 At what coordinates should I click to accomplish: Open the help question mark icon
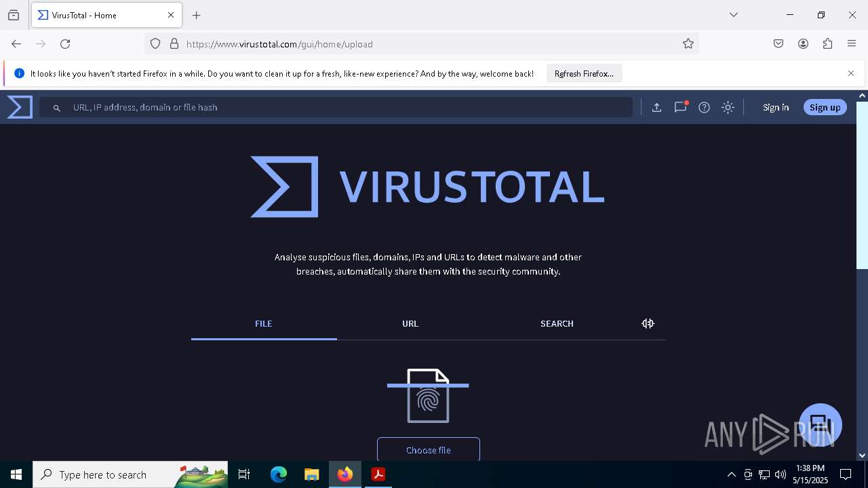[x=704, y=107]
